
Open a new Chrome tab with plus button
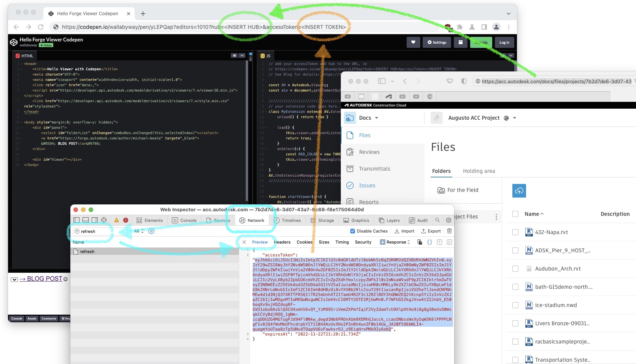click(x=143, y=14)
